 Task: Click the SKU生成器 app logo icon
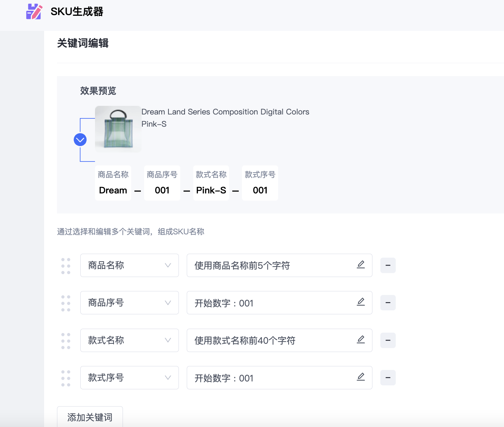pyautogui.click(x=34, y=11)
